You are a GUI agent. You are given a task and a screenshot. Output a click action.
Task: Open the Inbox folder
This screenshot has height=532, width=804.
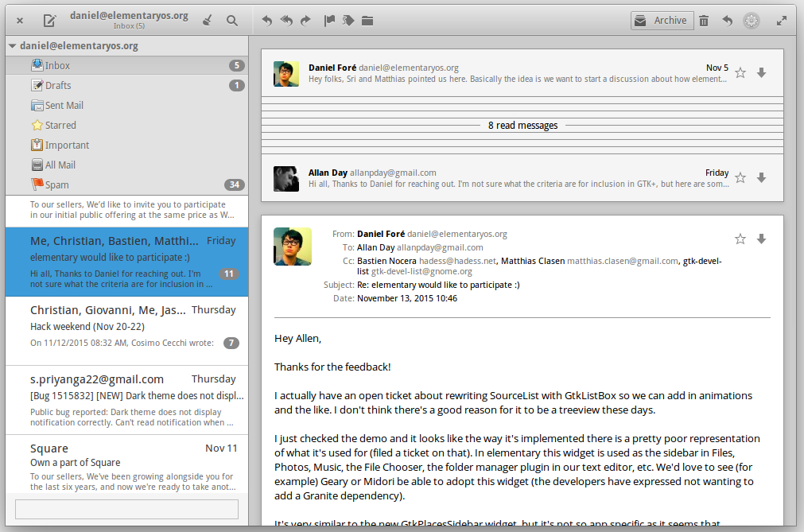click(x=126, y=65)
